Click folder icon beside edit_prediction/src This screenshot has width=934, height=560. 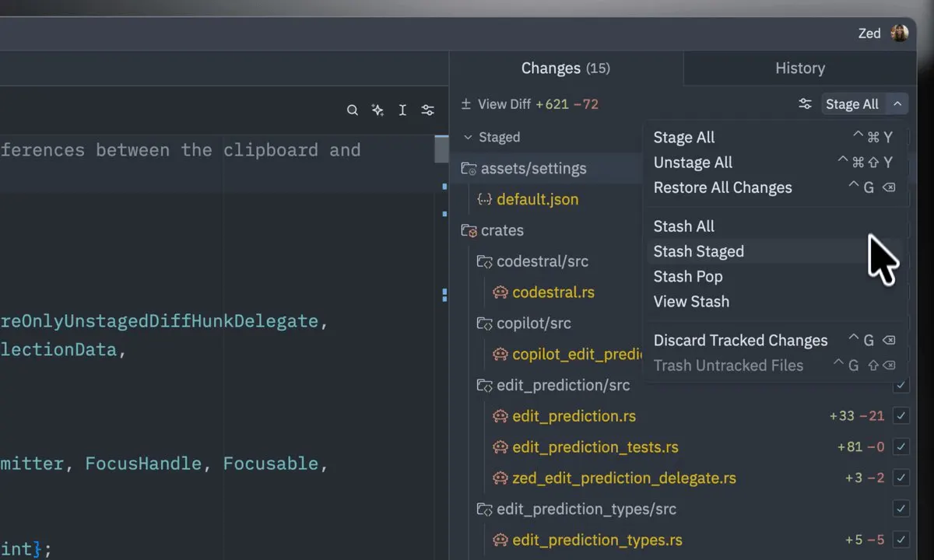click(x=484, y=386)
